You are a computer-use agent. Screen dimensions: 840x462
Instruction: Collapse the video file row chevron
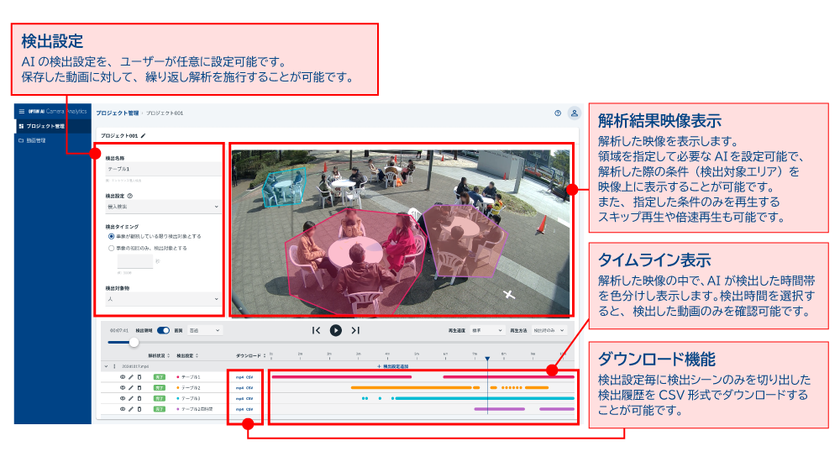tap(106, 367)
